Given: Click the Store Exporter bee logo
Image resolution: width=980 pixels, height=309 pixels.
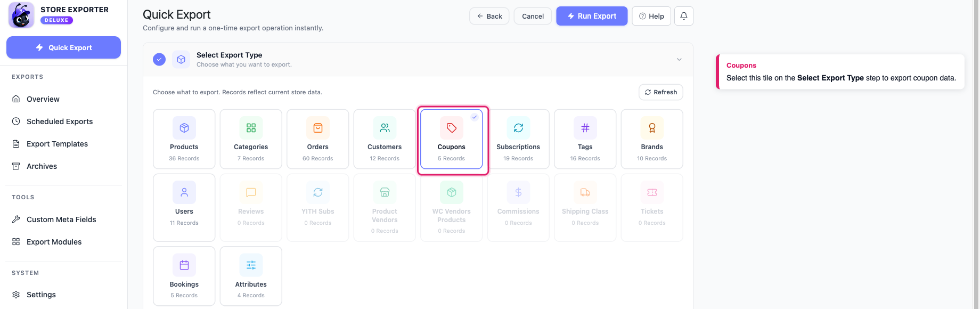Looking at the screenshot, I should click(x=21, y=15).
